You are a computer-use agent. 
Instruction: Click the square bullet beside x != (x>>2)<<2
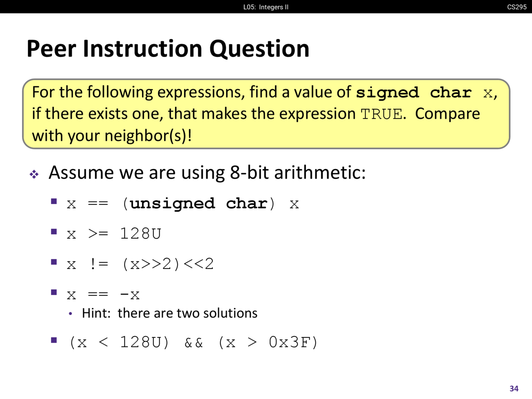[x=54, y=262]
